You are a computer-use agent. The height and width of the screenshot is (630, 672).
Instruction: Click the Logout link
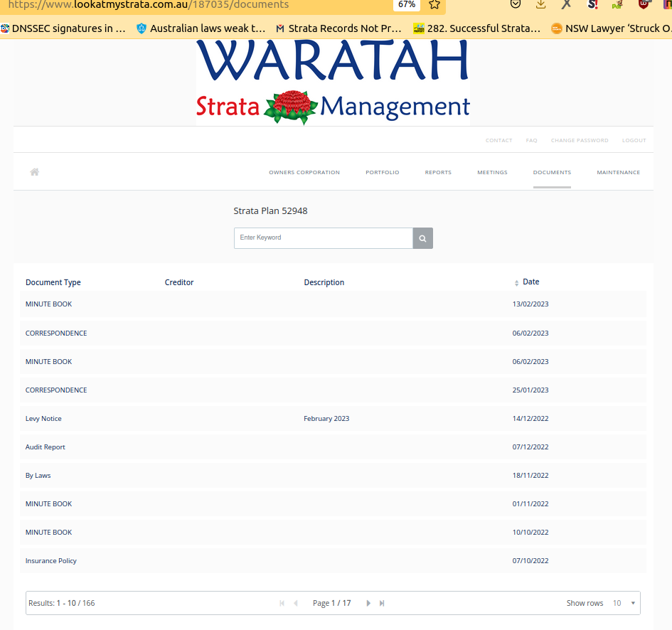point(634,141)
